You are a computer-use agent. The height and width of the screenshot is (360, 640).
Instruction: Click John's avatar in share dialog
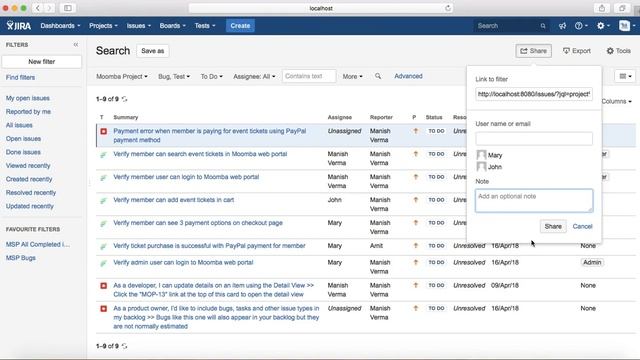pos(481,167)
